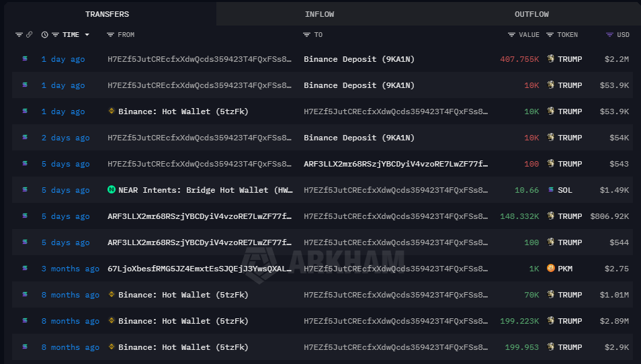Click the TRUMP icon in the 407.755K row
Viewport: 641px width, 364px height.
tap(551, 59)
